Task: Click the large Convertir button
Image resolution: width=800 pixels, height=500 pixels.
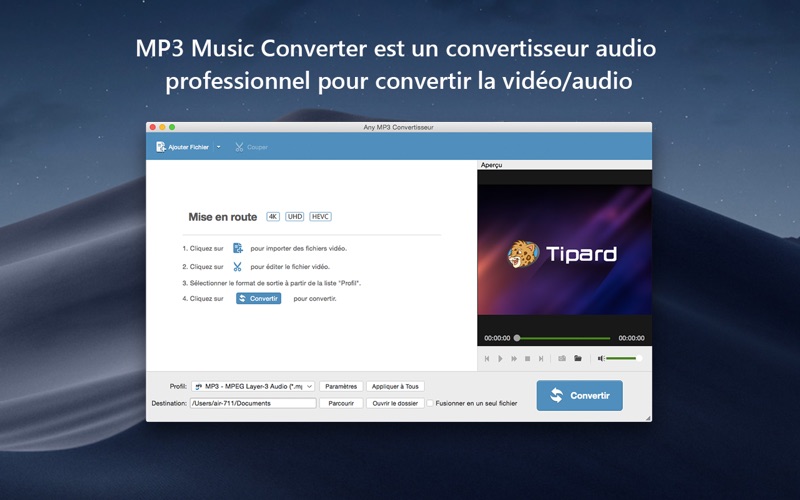Action: pos(580,395)
